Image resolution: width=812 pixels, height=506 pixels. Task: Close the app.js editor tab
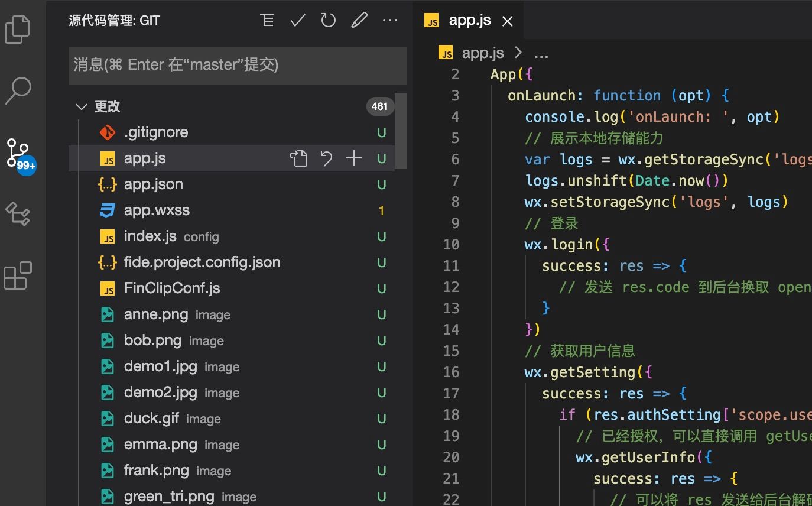[507, 21]
